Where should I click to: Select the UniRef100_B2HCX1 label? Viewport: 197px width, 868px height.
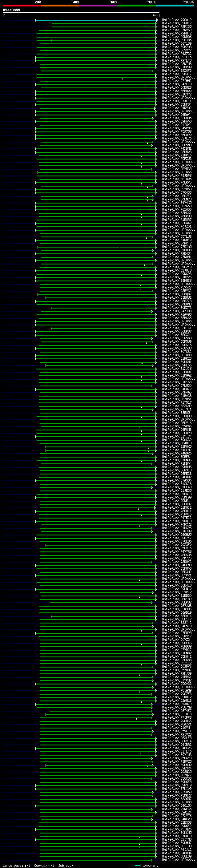click(x=177, y=213)
